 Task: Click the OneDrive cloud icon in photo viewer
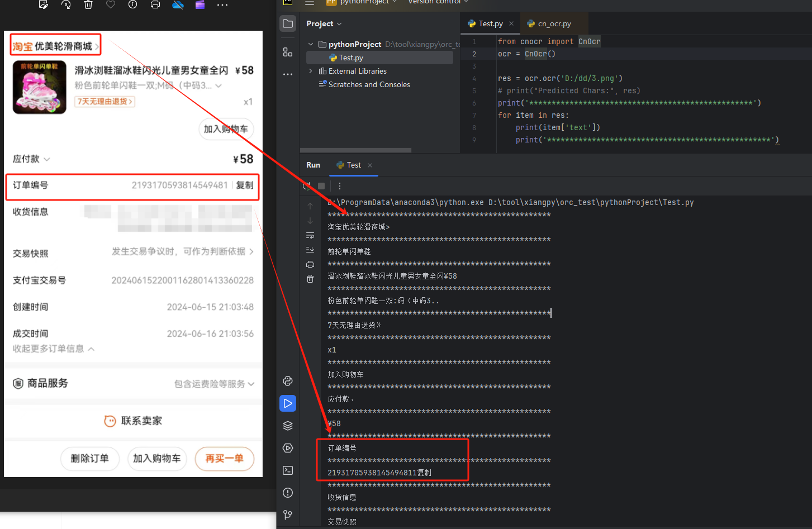(x=178, y=4)
